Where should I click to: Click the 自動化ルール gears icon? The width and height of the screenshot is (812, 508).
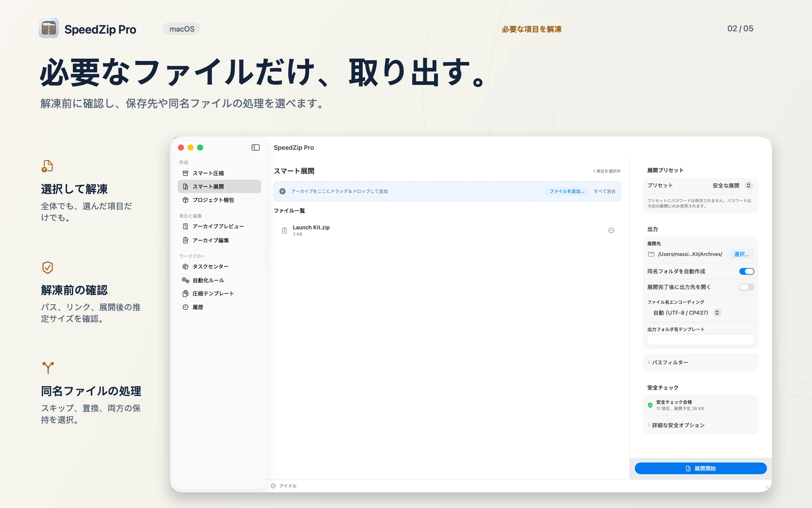[185, 280]
